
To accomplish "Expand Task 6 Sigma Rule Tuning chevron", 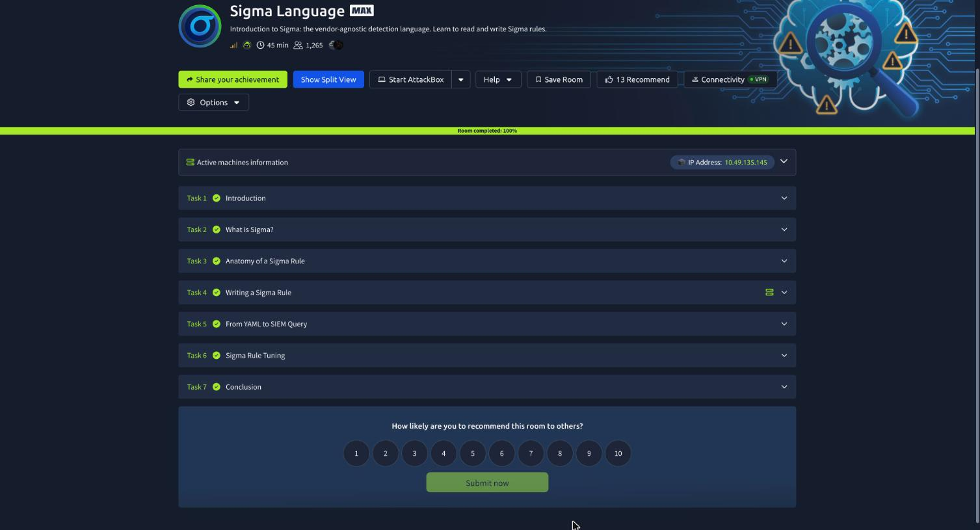I will click(784, 355).
